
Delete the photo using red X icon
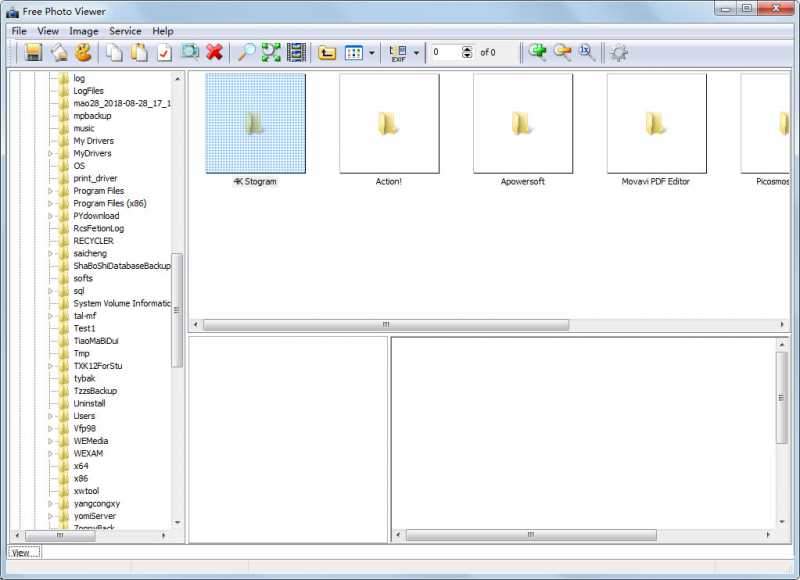click(x=216, y=55)
